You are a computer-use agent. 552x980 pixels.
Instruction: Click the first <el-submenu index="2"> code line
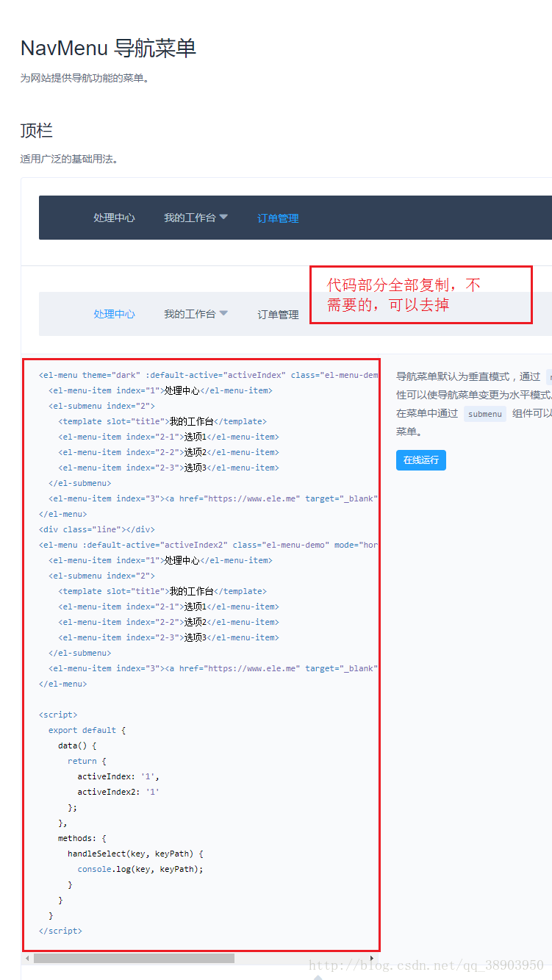pos(102,406)
